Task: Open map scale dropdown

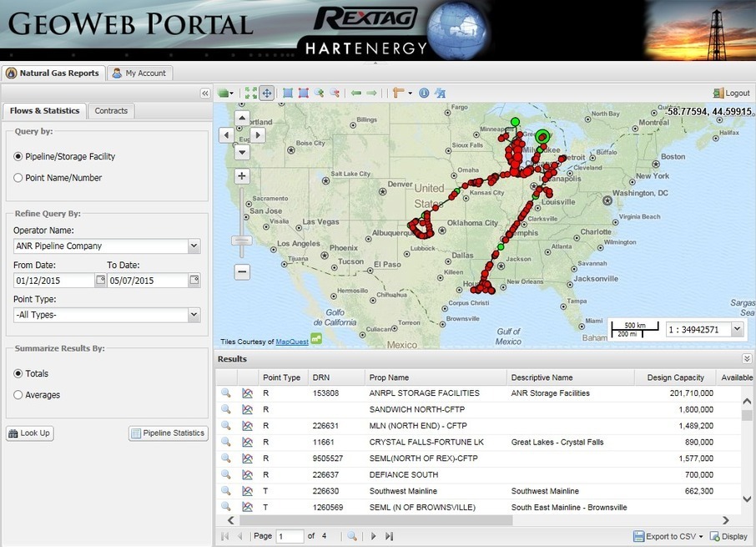Action: click(737, 330)
